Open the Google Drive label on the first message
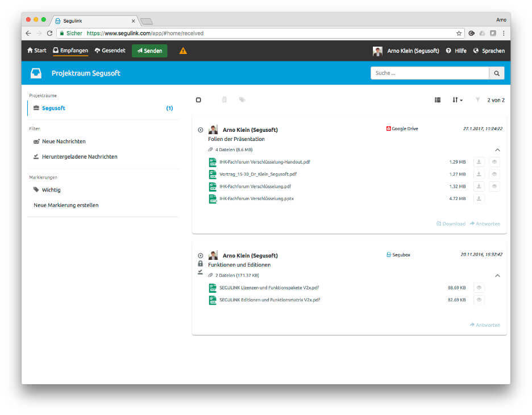 pos(401,128)
